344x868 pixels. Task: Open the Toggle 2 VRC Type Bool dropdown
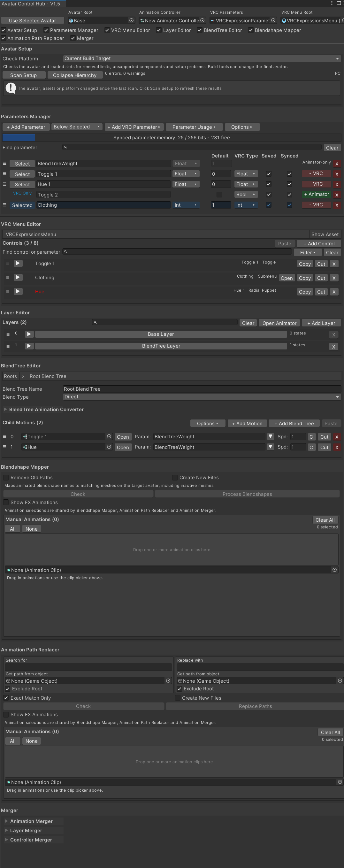pyautogui.click(x=246, y=195)
